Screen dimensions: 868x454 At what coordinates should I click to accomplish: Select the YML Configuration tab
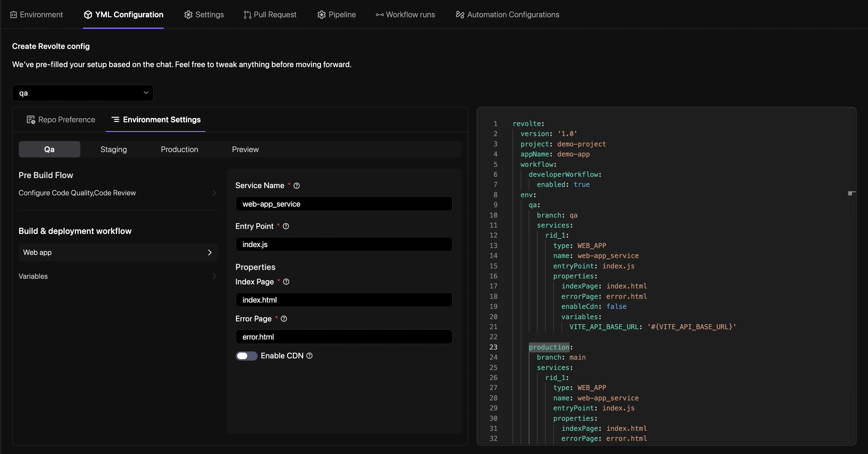pos(123,14)
